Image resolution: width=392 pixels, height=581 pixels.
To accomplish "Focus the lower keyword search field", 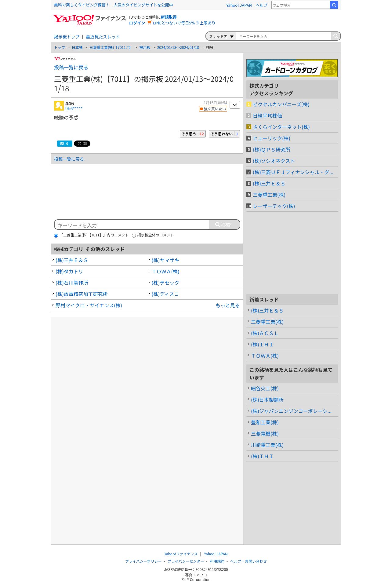I will (x=132, y=225).
